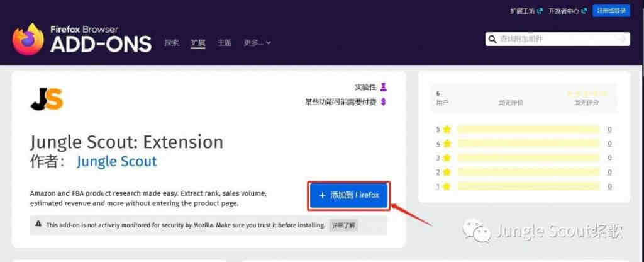Click the 6 用户 user count
644x262 pixels.
[442, 98]
